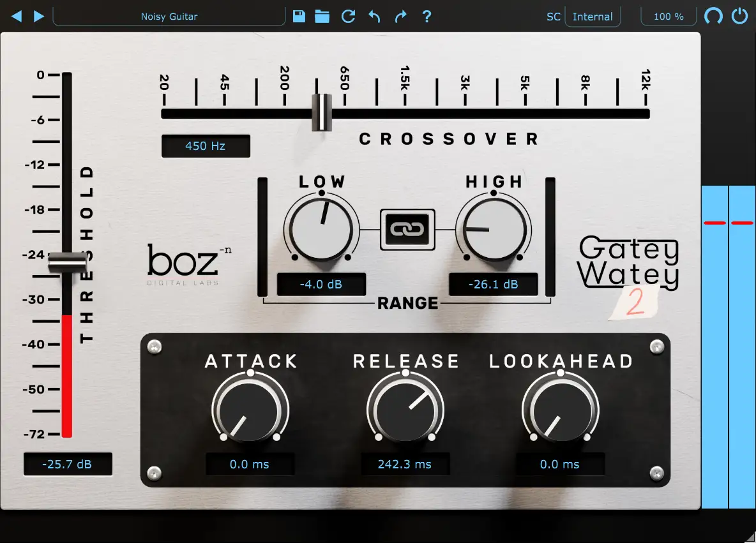Edit the Lookahead 0.0 ms value field
This screenshot has height=543, width=756.
(x=560, y=464)
